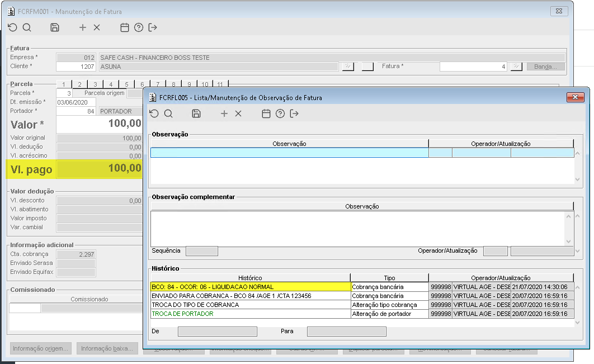Click the Comissionado column header
Image resolution: width=594 pixels, height=364 pixels.
[x=89, y=299]
